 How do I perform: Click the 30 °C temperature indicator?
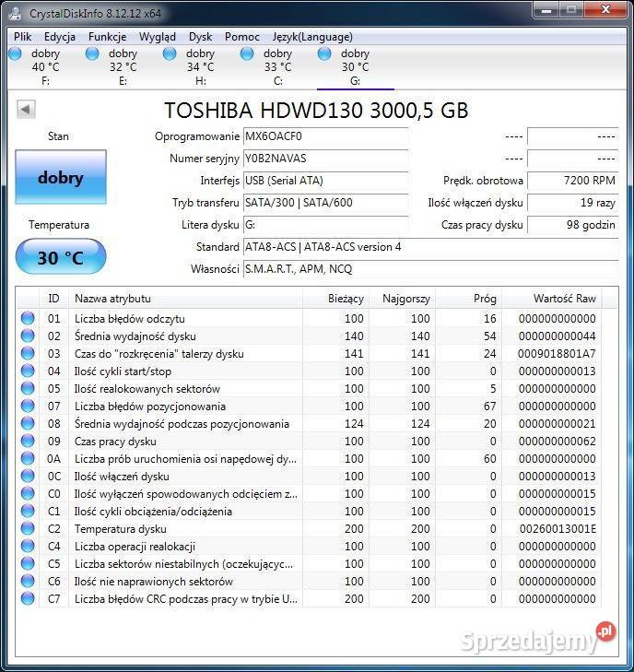click(x=61, y=257)
